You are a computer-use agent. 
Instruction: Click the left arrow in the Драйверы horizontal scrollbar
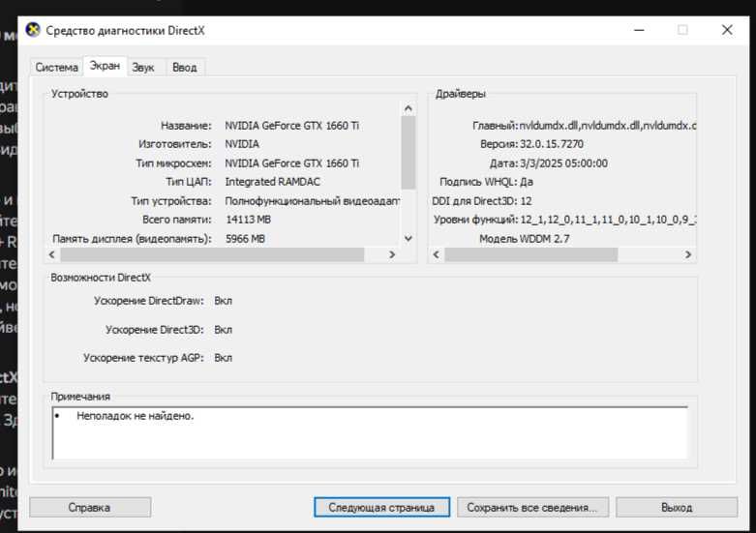tap(437, 254)
